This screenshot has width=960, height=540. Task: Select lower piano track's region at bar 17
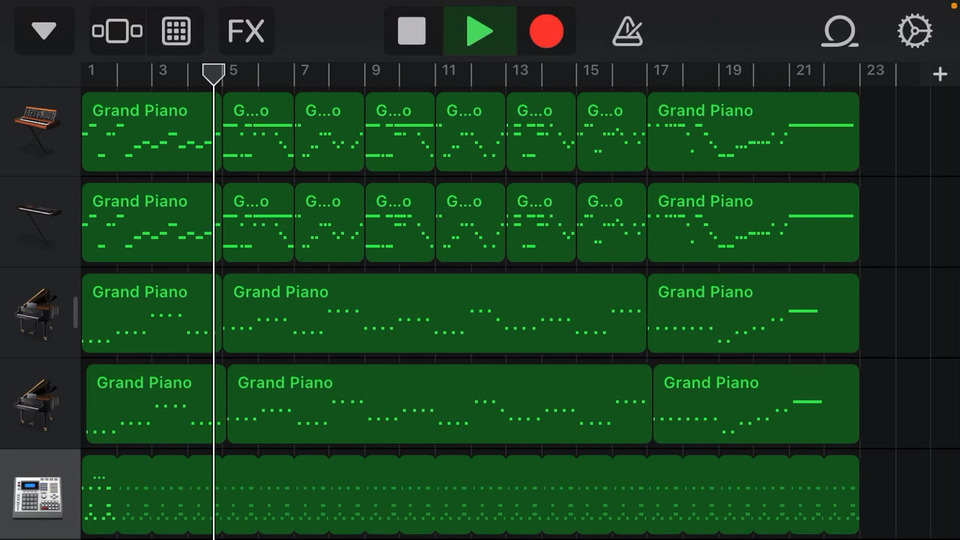756,403
